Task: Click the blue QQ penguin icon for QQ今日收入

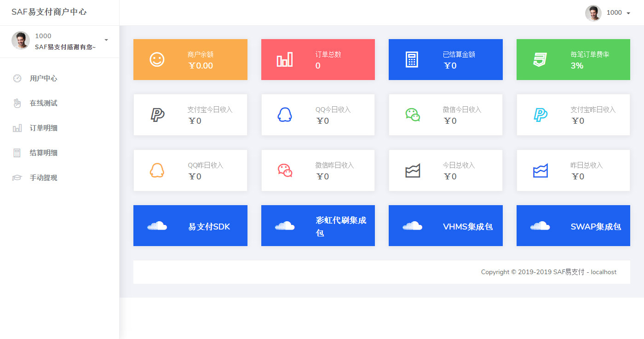Action: (x=285, y=115)
